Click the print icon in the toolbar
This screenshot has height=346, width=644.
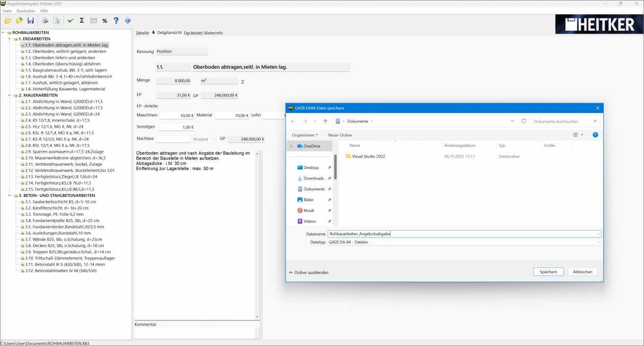coord(45,20)
